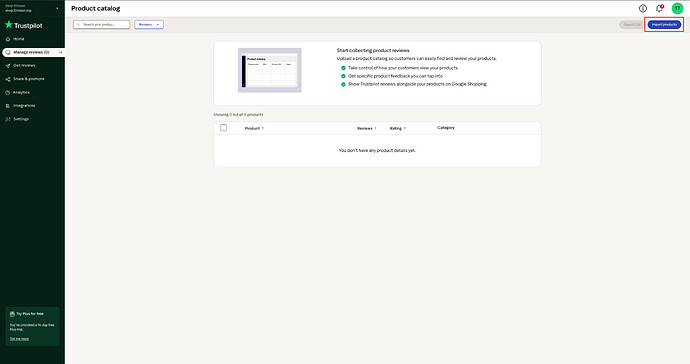Screen dimensions: 690x364
Task: Click the Product catalog page title
Action: pyautogui.click(x=95, y=8)
